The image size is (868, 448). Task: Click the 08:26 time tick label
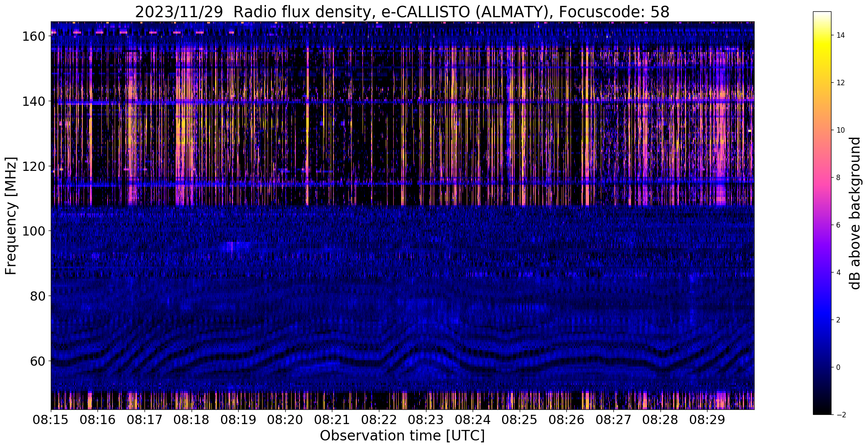tap(566, 420)
